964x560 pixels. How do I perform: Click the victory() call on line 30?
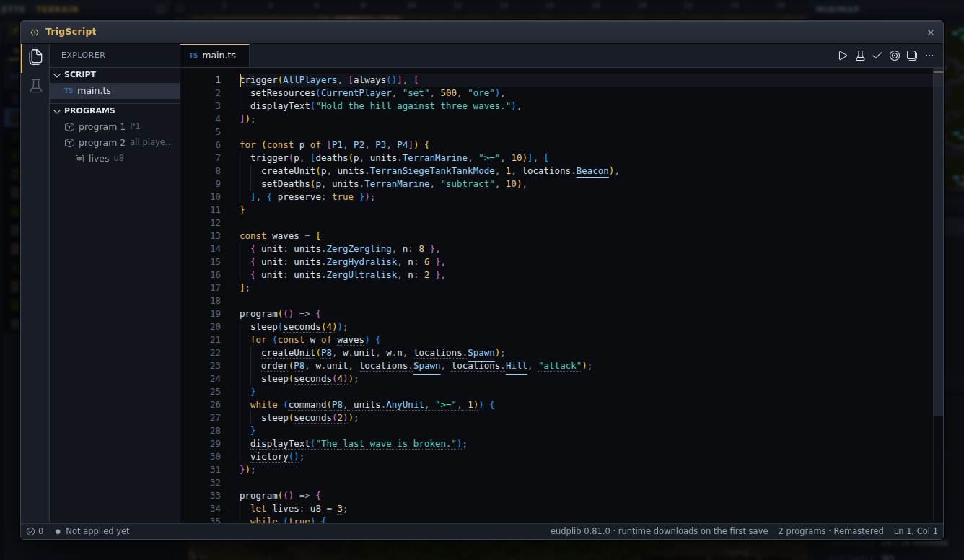[x=275, y=457]
